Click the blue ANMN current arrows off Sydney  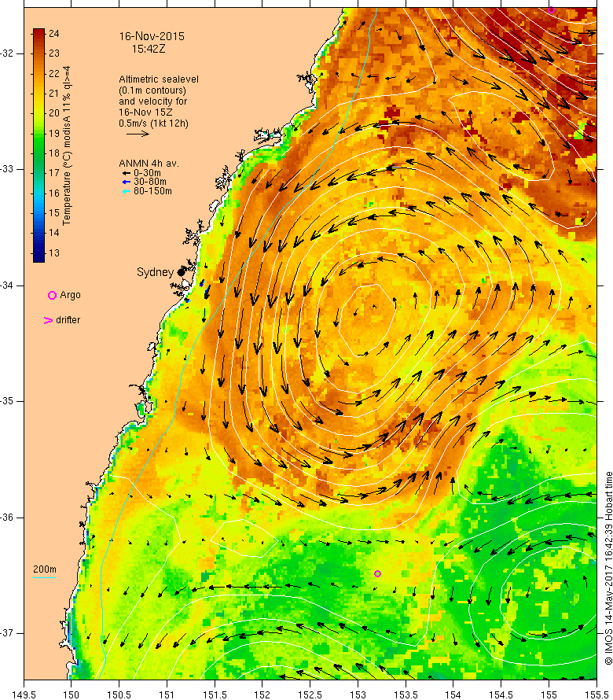pos(205,289)
